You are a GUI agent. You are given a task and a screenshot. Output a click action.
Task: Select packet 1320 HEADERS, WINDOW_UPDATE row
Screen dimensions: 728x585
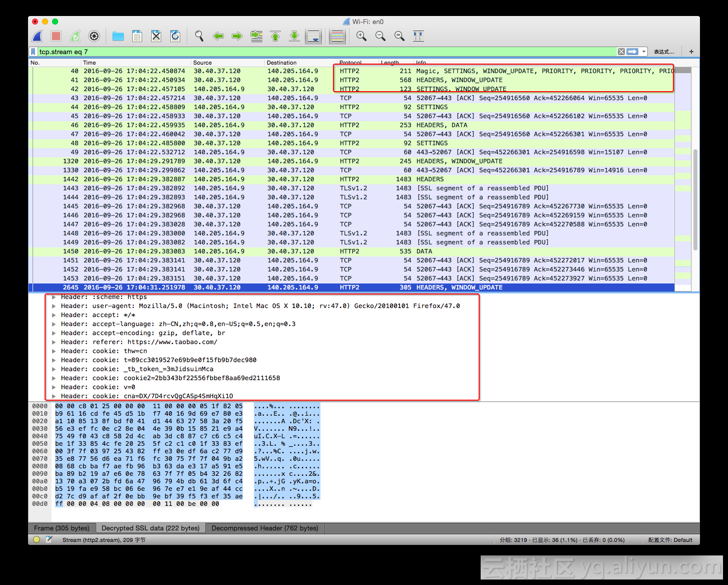(x=351, y=161)
